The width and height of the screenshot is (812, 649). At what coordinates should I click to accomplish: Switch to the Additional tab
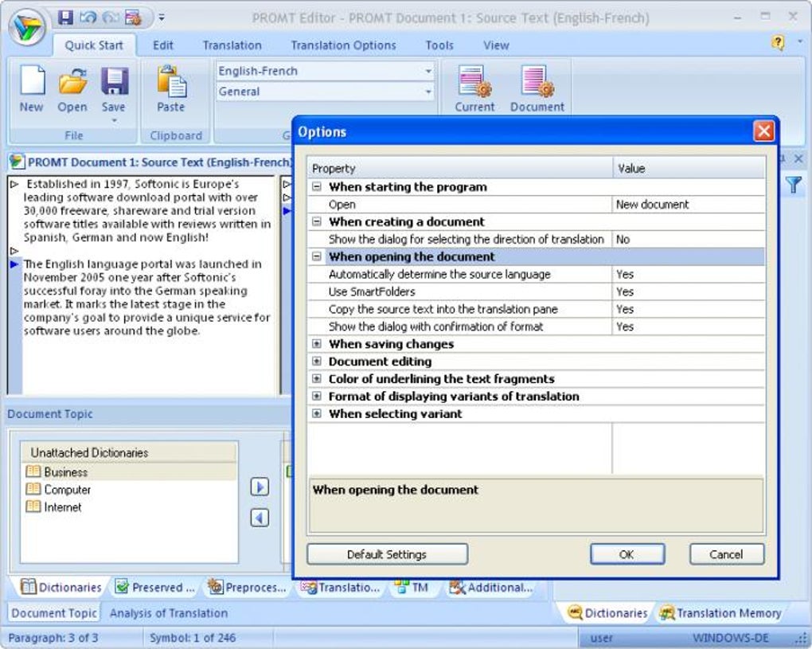[x=491, y=588]
